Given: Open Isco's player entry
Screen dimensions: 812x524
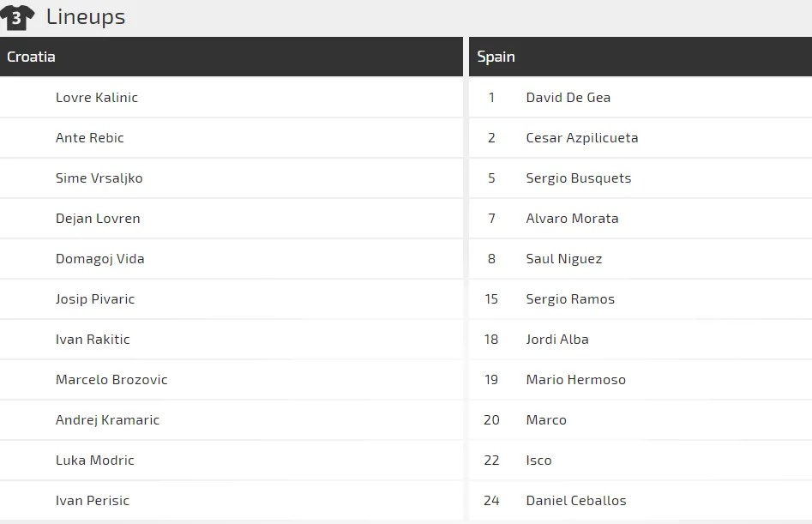Looking at the screenshot, I should 539,461.
